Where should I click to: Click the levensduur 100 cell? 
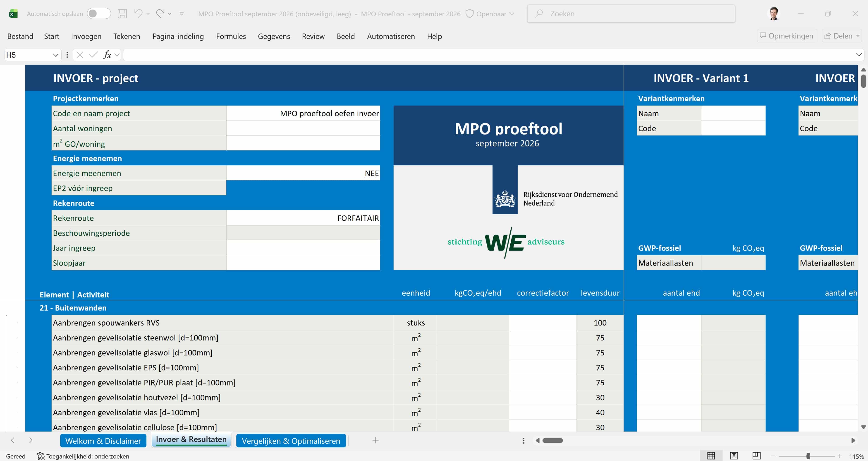[x=600, y=323]
